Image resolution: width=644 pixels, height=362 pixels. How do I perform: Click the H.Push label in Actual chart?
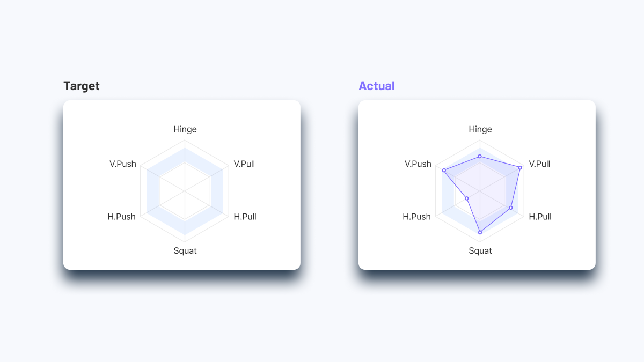[417, 217]
